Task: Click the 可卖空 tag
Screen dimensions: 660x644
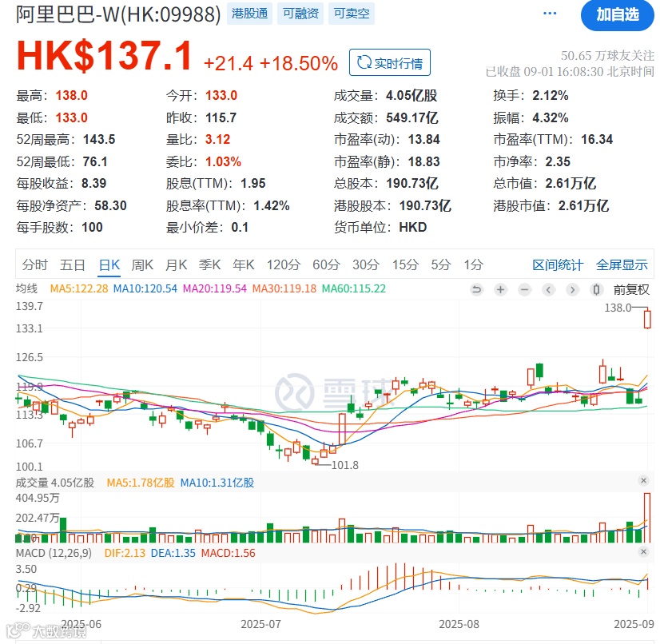Action: point(352,14)
